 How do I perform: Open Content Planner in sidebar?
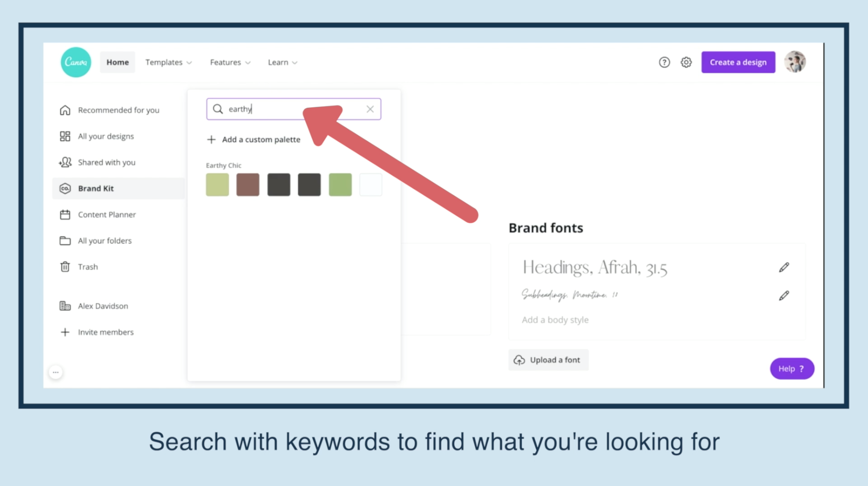[x=106, y=215]
